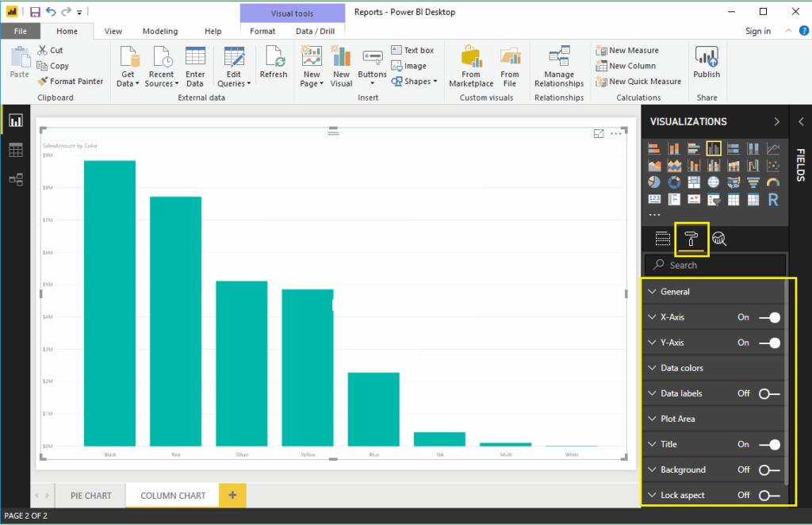Select the R script visual
The image size is (812, 525).
(x=773, y=199)
